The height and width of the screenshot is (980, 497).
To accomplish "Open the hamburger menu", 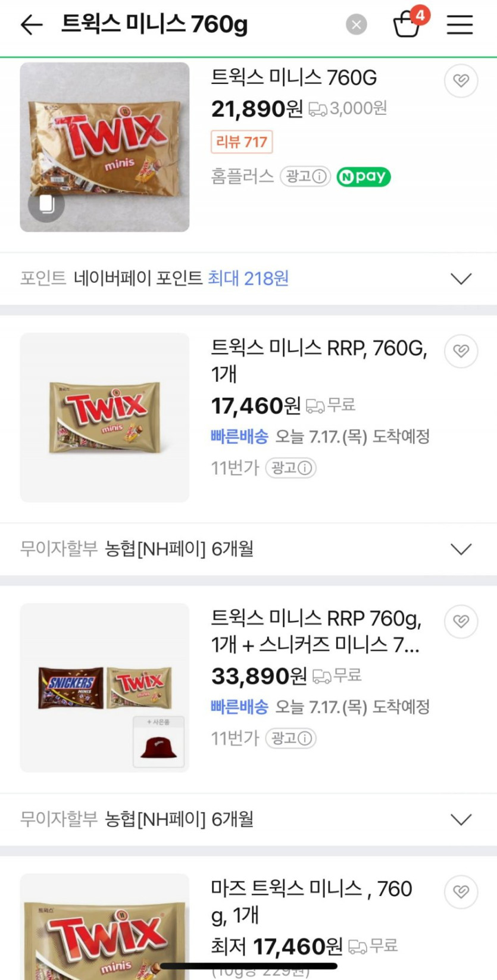I will click(x=460, y=24).
